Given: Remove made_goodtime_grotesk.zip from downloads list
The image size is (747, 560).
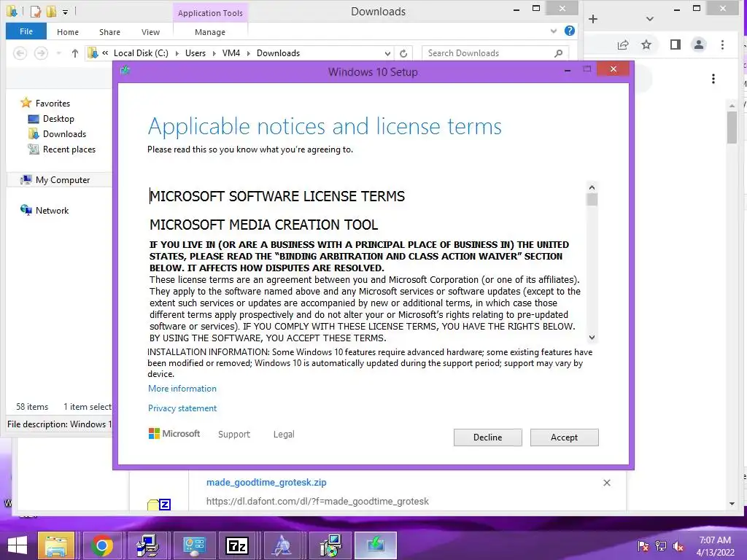Looking at the screenshot, I should click(x=607, y=483).
